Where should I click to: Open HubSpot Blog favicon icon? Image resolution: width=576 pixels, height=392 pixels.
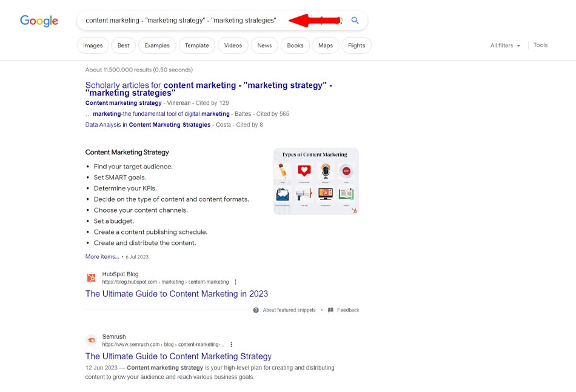pos(91,278)
